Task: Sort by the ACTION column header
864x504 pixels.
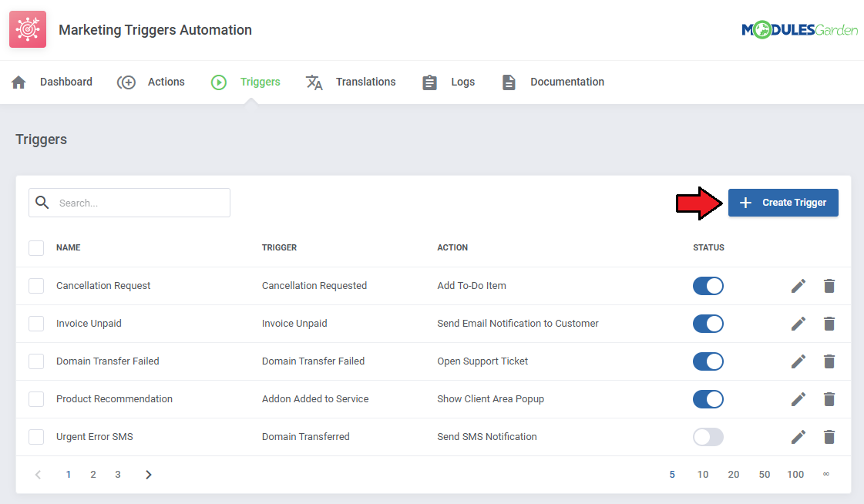Action: [452, 248]
